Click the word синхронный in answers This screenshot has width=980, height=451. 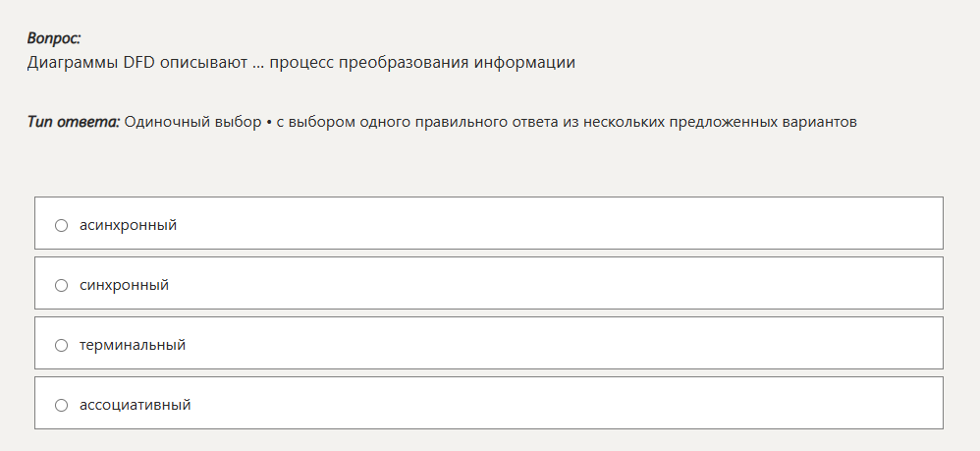[x=124, y=285]
